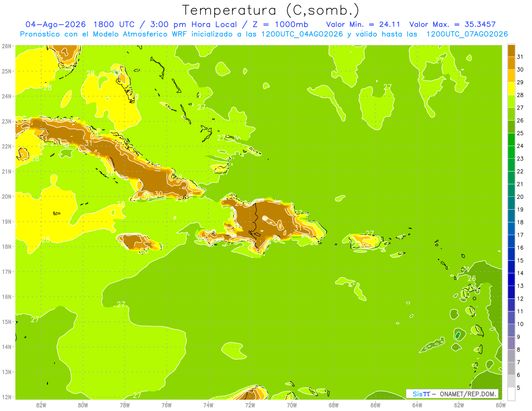Click the 'Valor Min. = 24.11' readout
Viewport: 532px width, 411px height.
point(364,24)
